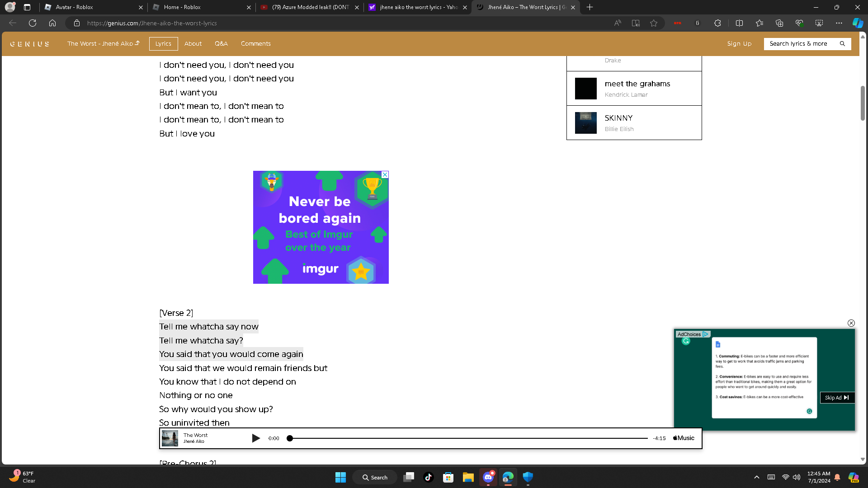Close the Yahoo search tab
Viewport: 868px width, 488px height.
465,7
